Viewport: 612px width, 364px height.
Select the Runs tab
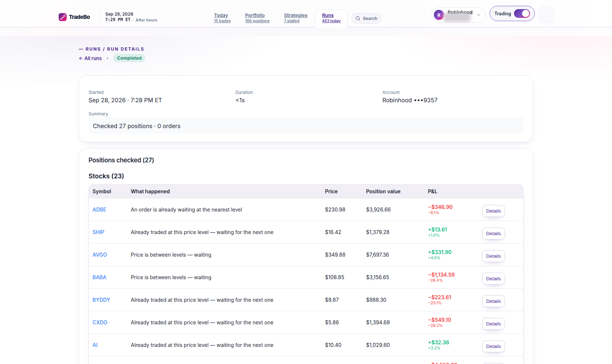click(331, 18)
